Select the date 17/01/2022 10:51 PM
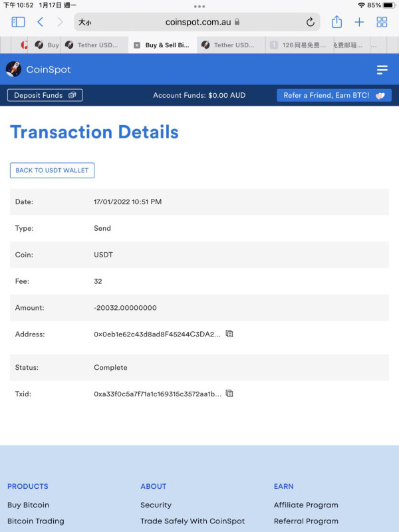Screen dimensions: 399x532 point(128,201)
